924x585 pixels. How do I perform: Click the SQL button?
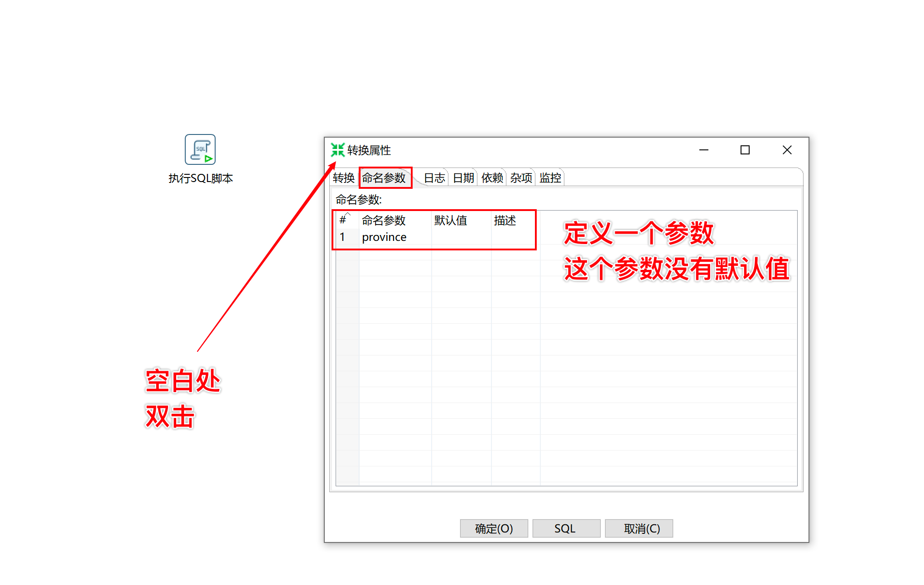pyautogui.click(x=566, y=528)
